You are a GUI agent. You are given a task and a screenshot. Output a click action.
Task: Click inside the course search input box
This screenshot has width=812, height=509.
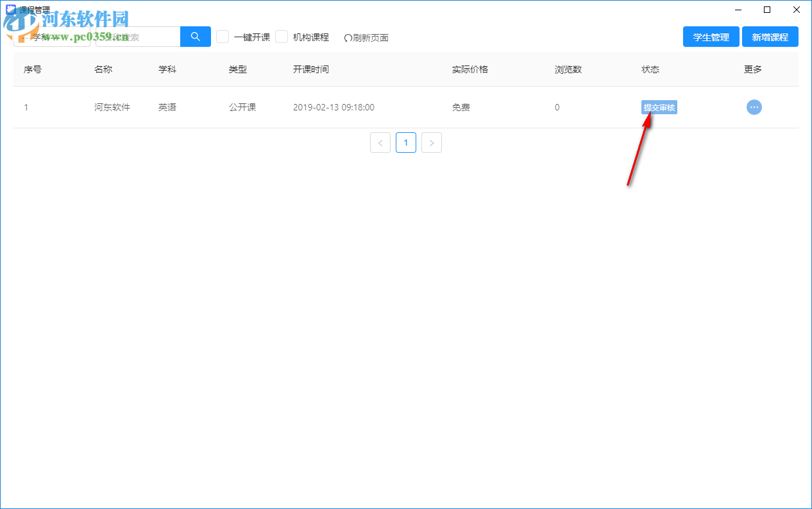[x=138, y=37]
